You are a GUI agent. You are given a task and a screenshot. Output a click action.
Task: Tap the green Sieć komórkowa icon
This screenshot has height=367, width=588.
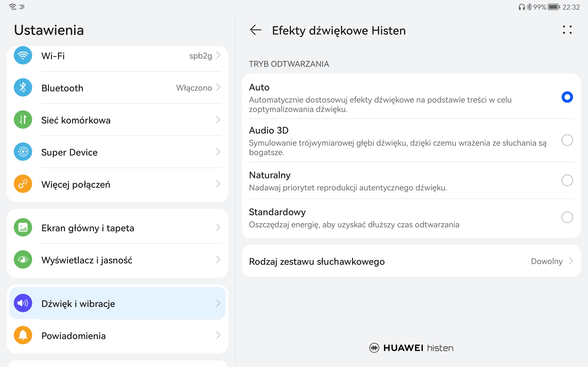point(23,120)
